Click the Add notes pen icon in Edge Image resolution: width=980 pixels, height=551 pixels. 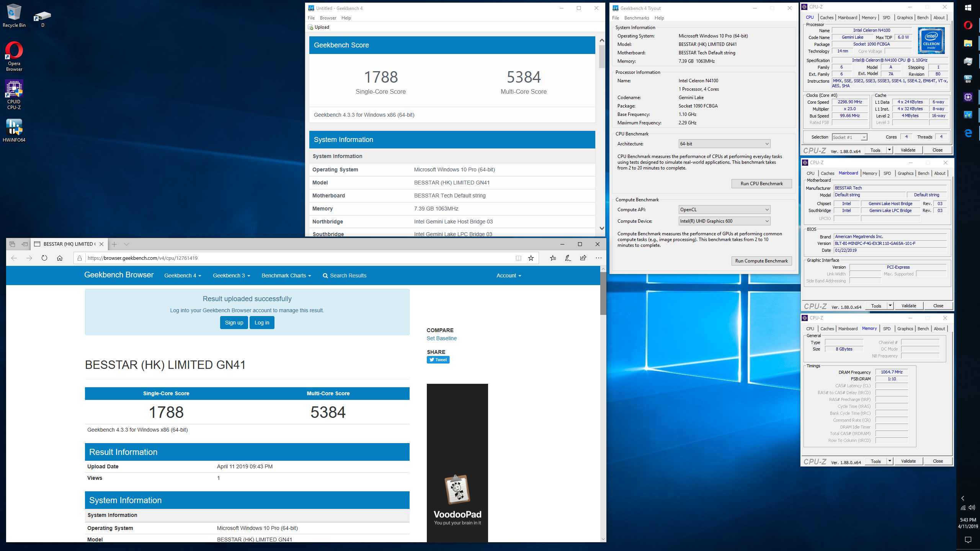568,258
